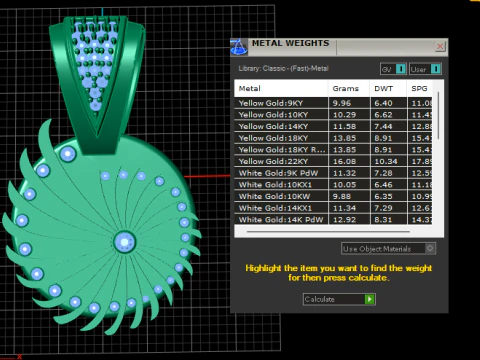The width and height of the screenshot is (480, 360).
Task: Click the 11.58 grams value
Action: 345,126
